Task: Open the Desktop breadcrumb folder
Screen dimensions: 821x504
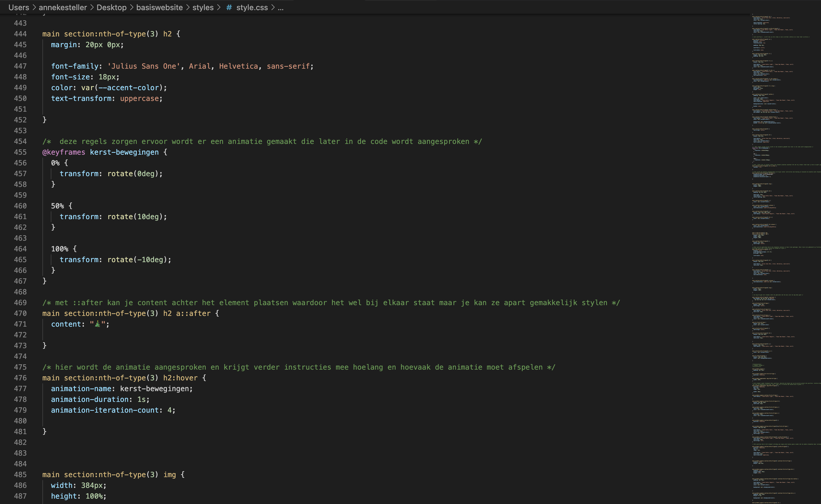Action: tap(111, 7)
